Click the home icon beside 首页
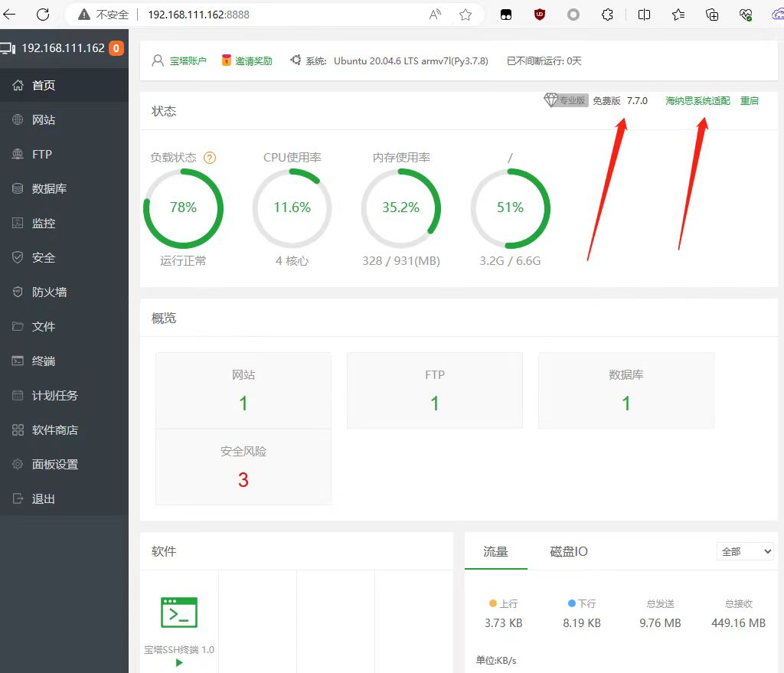 tap(18, 86)
